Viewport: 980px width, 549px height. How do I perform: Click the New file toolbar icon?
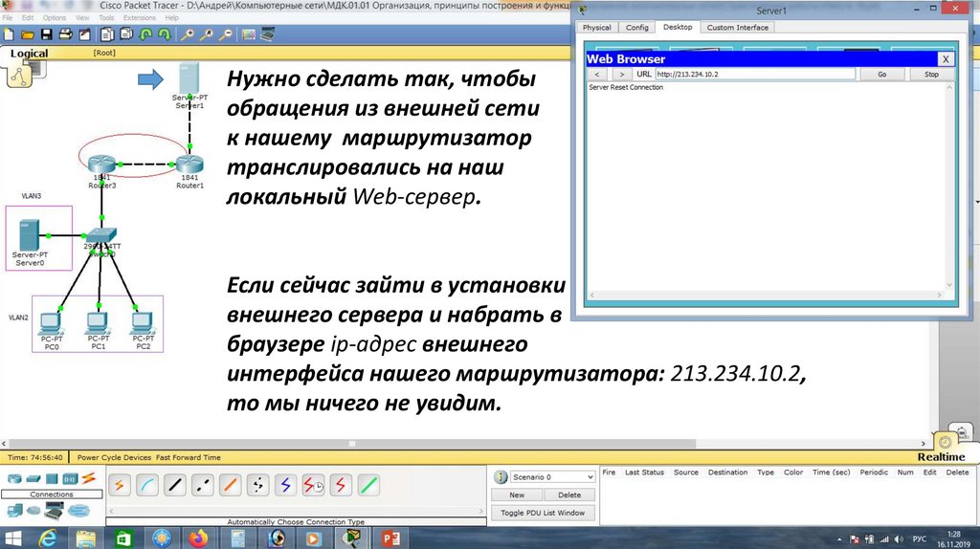tap(9, 35)
